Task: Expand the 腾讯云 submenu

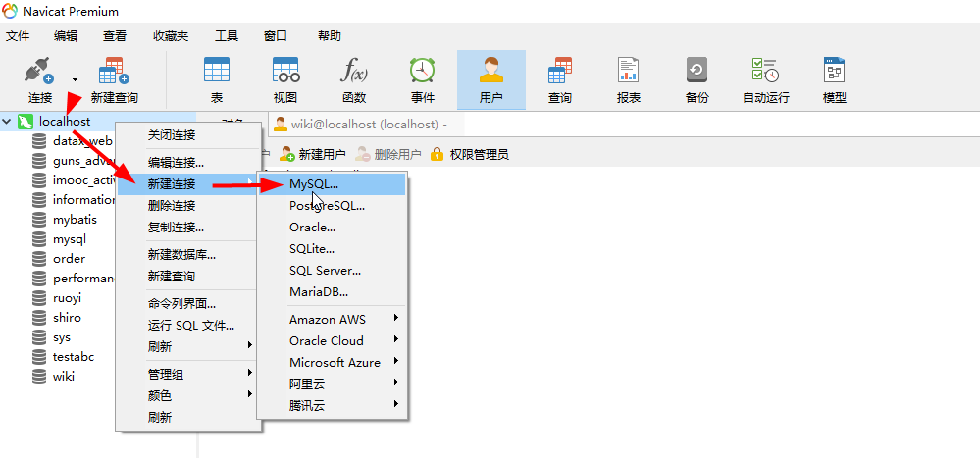Action: pos(332,405)
